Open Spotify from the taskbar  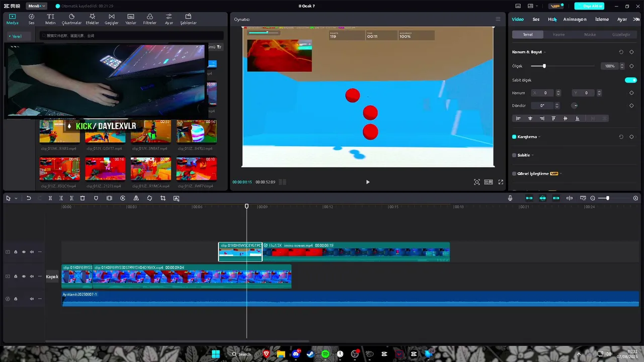coord(326,354)
